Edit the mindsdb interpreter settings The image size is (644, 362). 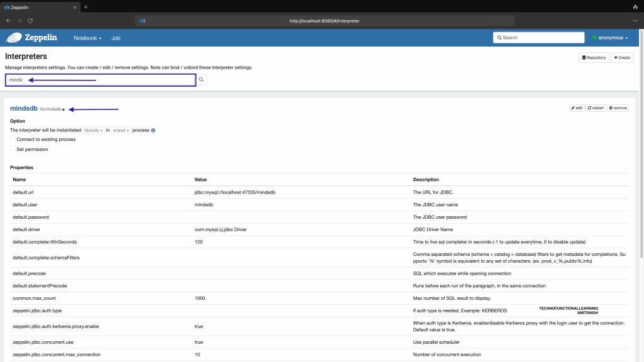click(x=576, y=108)
